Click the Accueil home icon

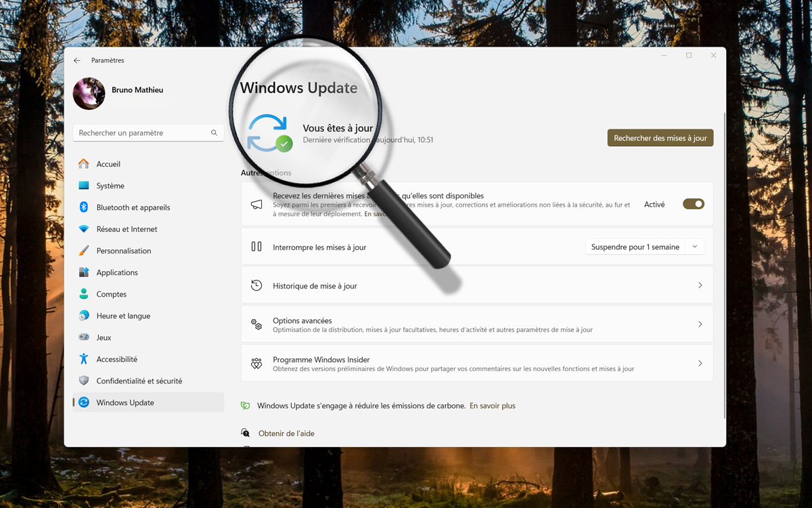83,164
